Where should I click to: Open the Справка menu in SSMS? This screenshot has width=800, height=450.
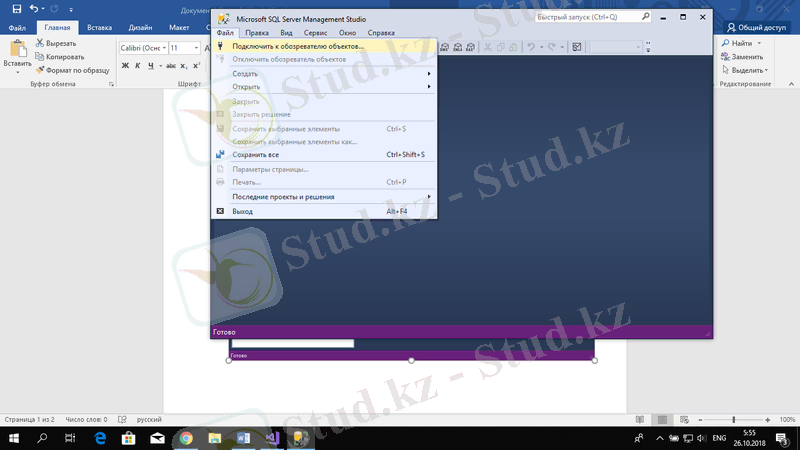(x=381, y=33)
